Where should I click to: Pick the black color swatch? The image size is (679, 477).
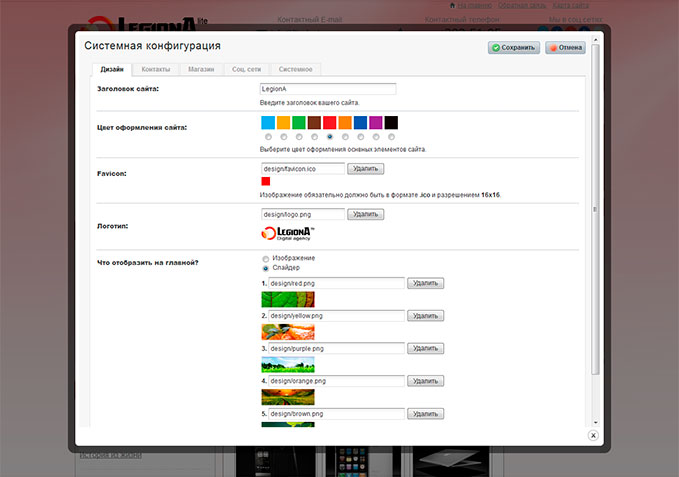coord(391,122)
